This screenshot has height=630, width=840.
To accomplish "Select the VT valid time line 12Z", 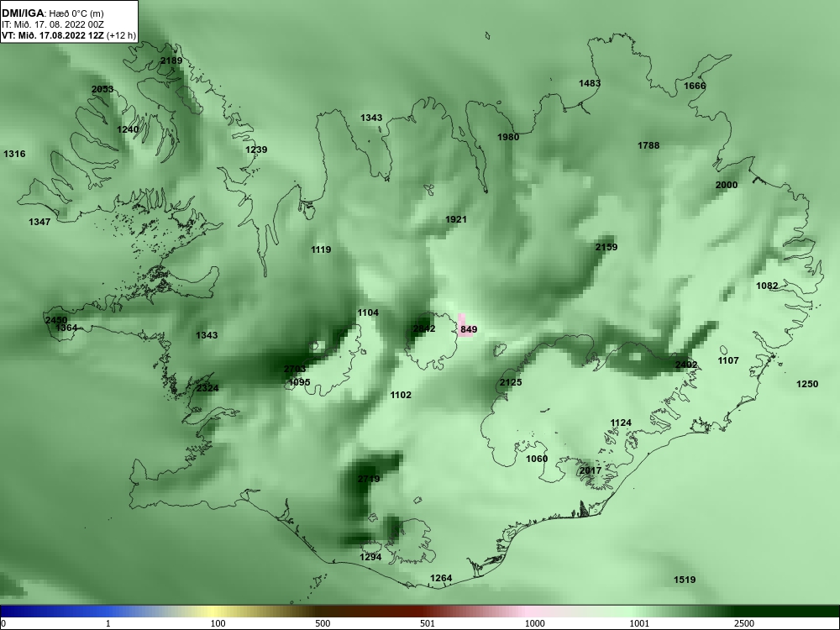I will [x=69, y=36].
